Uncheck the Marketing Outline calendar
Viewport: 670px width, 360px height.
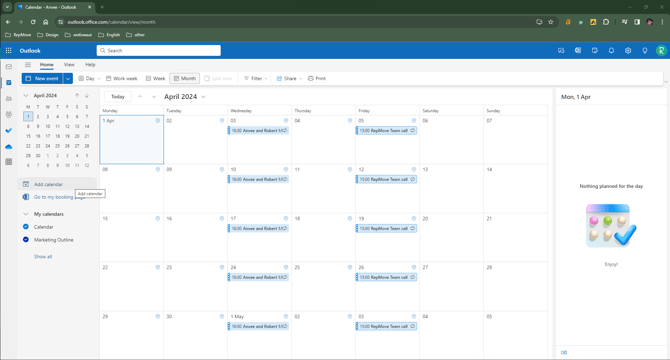click(x=26, y=240)
